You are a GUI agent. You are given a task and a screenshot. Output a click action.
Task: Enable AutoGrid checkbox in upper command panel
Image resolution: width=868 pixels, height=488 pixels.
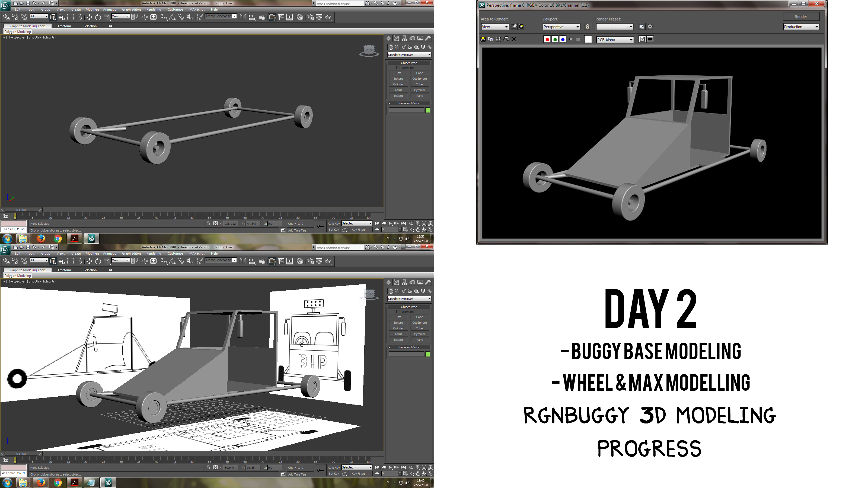point(398,68)
